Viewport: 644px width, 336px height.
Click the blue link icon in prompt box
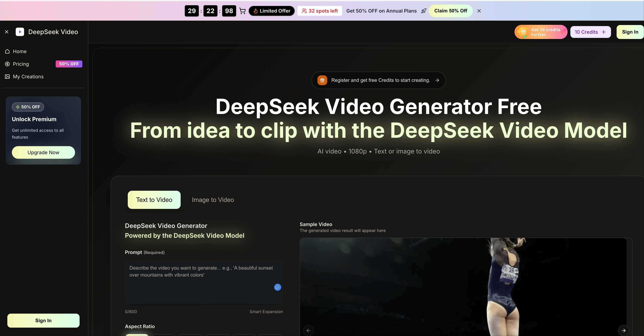[x=277, y=287]
